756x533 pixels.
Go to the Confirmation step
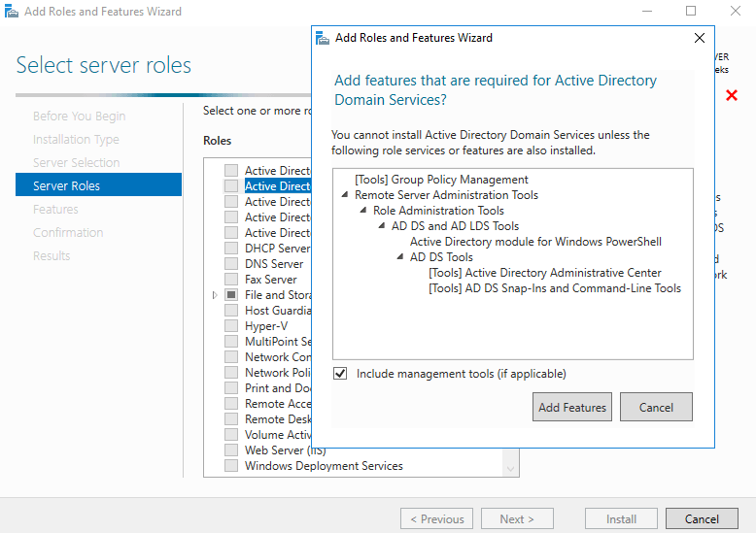click(68, 232)
